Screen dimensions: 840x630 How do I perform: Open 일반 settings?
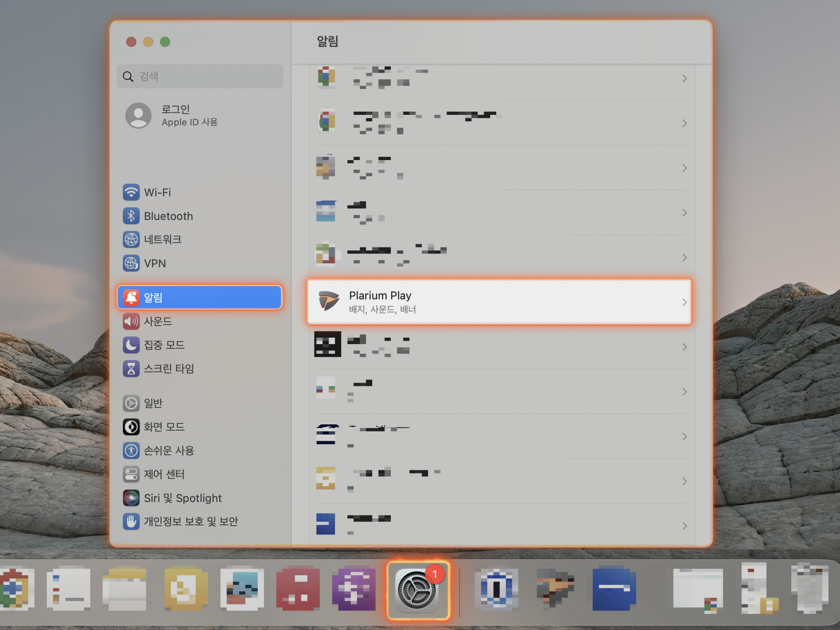coord(200,403)
